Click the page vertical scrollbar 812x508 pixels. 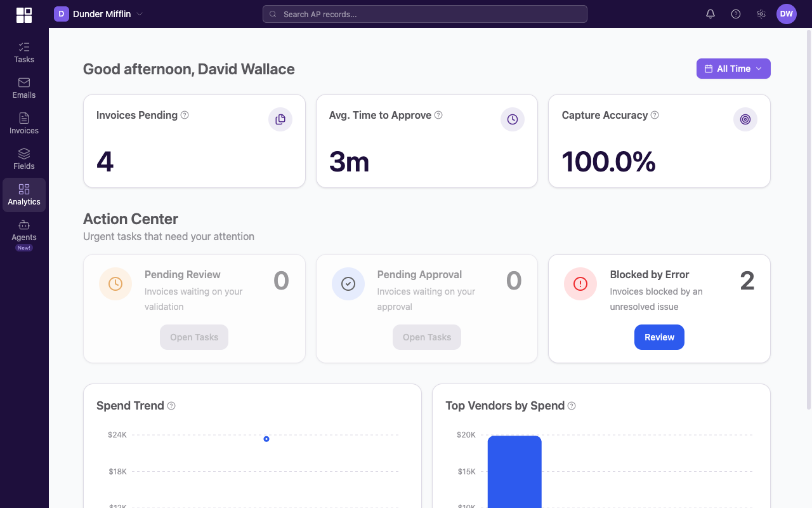[808, 219]
